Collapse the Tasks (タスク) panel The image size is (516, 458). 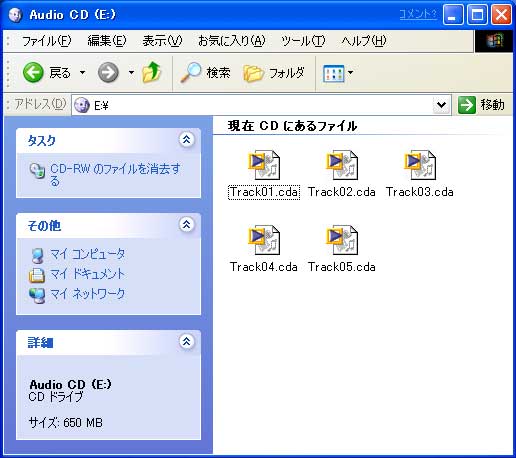tap(187, 139)
